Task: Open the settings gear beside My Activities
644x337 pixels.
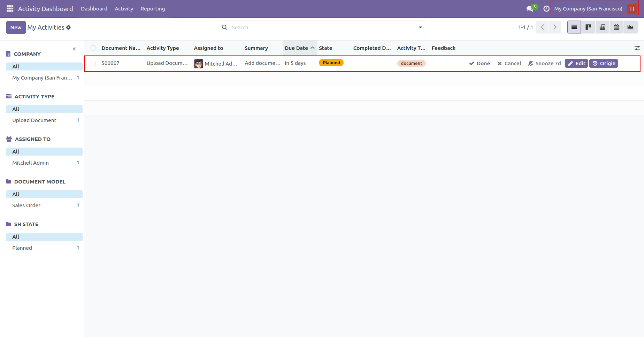Action: click(x=68, y=27)
